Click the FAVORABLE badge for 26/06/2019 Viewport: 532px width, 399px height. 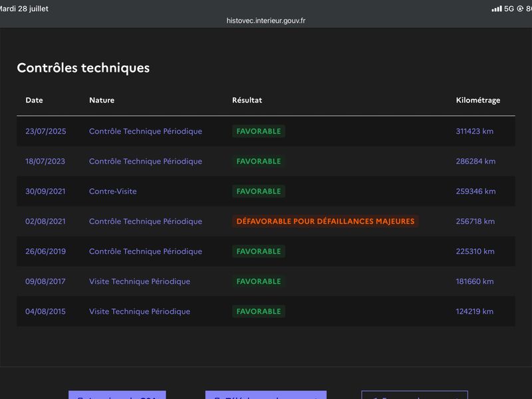(259, 251)
